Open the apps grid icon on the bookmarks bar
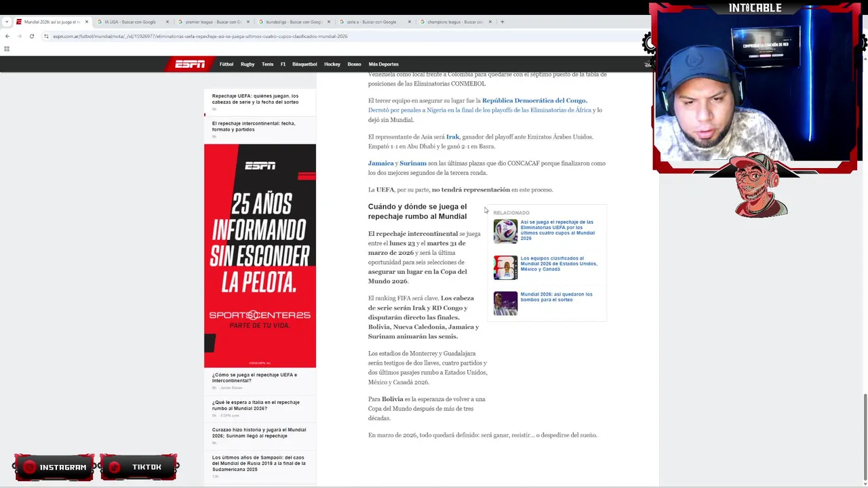Screen dimensions: 868x488 7,49
